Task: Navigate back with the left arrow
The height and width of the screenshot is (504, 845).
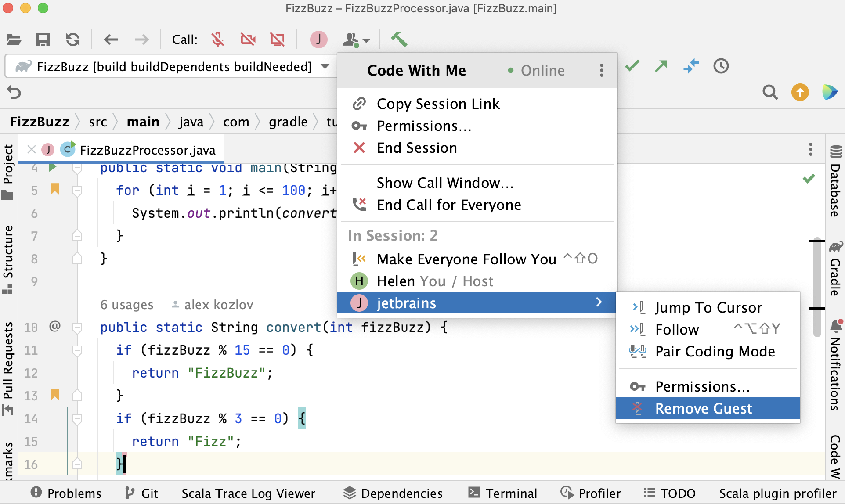Action: tap(111, 40)
